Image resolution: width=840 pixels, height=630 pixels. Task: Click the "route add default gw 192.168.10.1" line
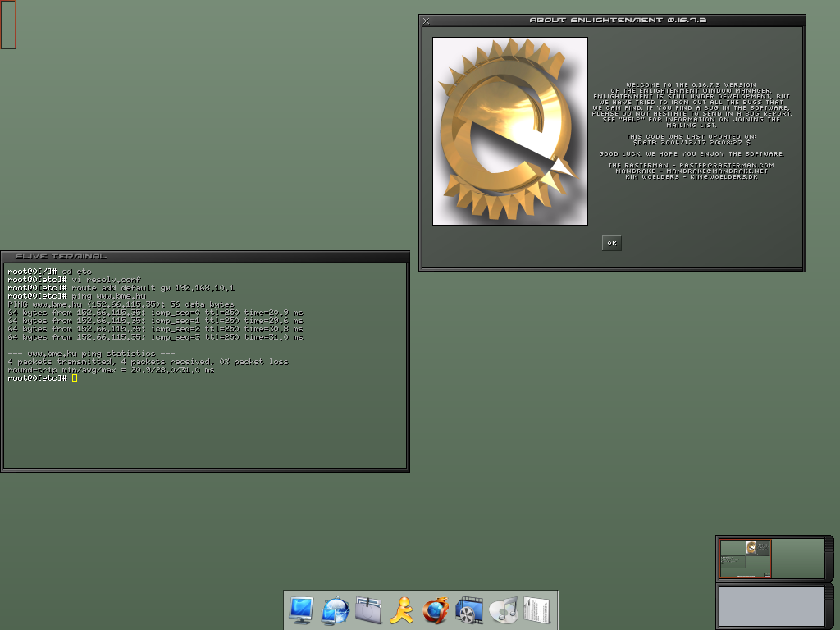(121, 288)
